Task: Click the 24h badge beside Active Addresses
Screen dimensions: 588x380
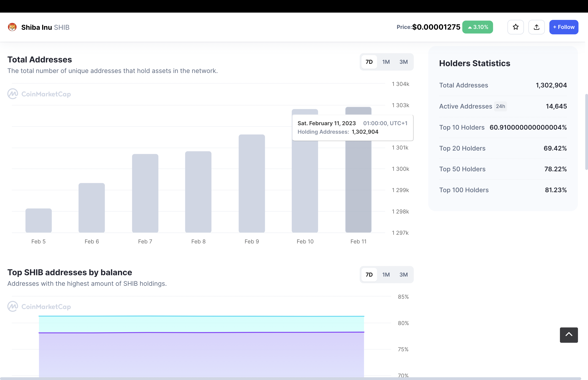Action: (500, 106)
